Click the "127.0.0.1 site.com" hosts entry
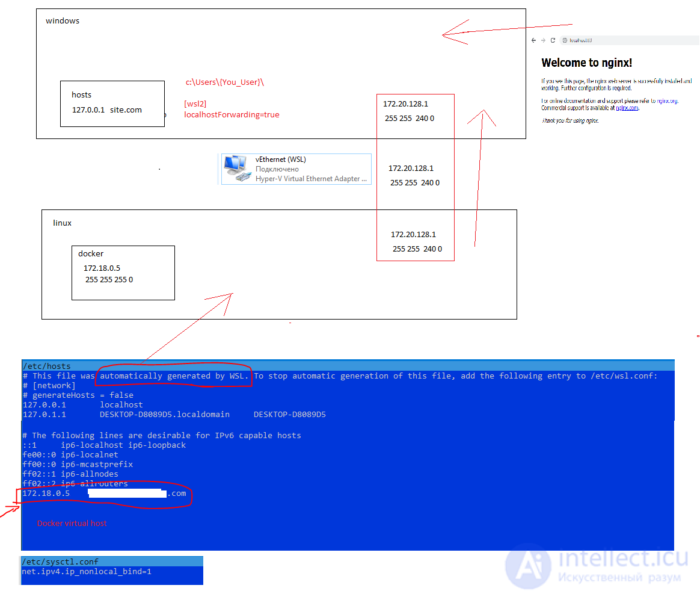Viewport: 700px width, 597px height. click(106, 110)
